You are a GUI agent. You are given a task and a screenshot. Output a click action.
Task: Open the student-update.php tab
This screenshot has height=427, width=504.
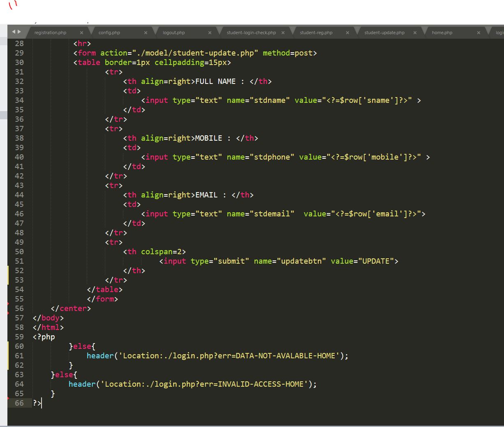click(384, 32)
